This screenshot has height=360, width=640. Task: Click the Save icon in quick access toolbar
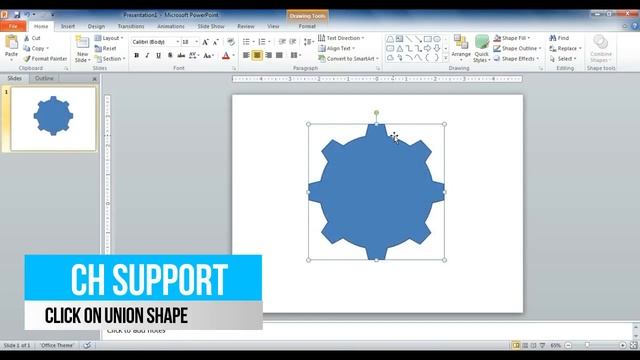[x=17, y=15]
